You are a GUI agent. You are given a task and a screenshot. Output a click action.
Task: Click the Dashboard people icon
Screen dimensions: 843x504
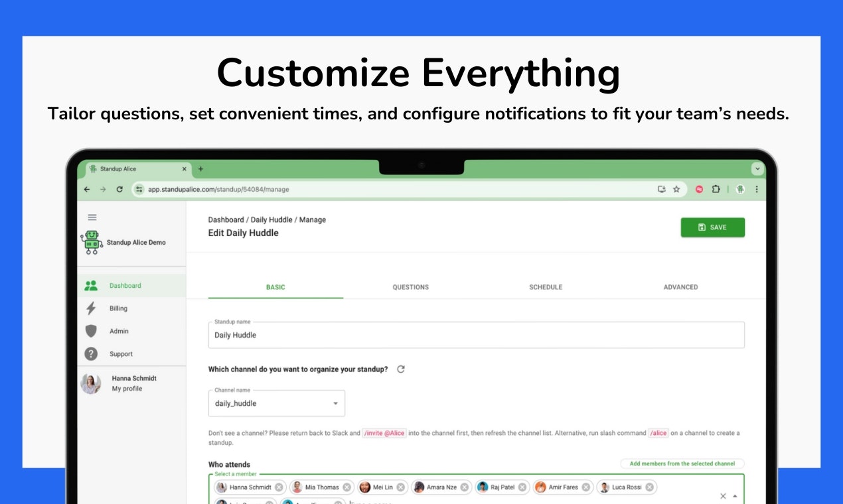92,286
